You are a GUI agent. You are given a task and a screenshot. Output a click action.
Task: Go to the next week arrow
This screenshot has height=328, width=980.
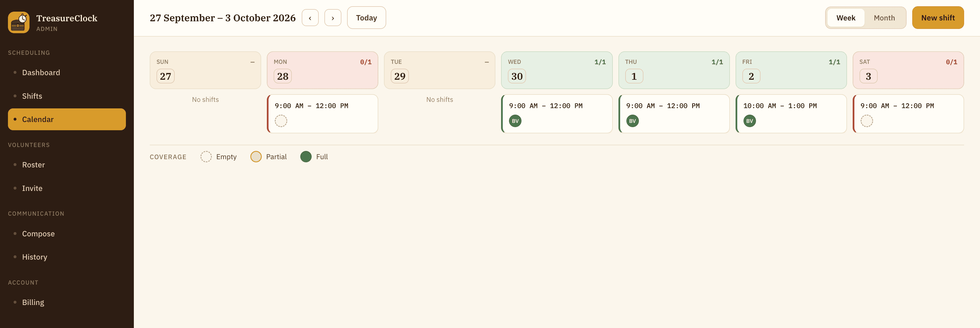(x=333, y=18)
